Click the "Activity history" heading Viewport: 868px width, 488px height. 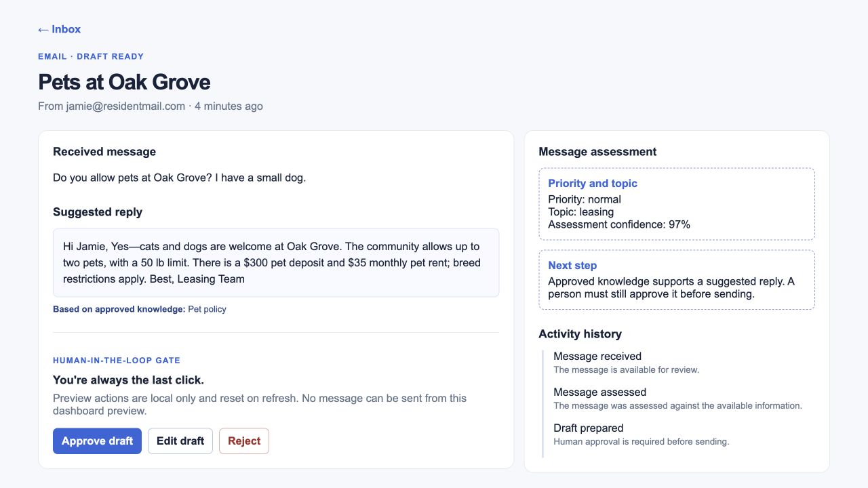pyautogui.click(x=580, y=334)
